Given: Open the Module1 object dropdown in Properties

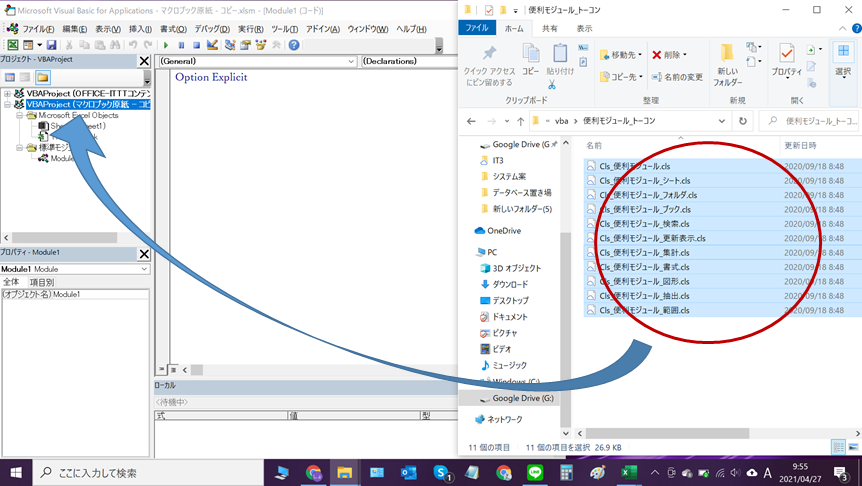Looking at the screenshot, I should (144, 269).
